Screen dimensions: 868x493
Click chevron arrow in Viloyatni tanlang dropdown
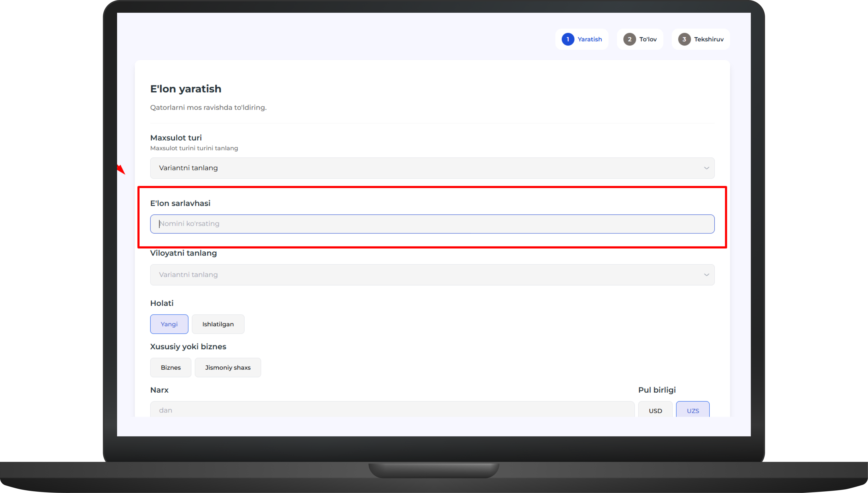pyautogui.click(x=706, y=275)
